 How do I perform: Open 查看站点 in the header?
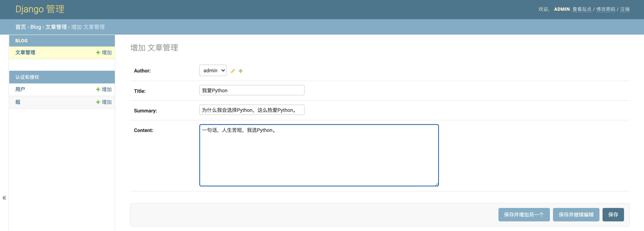point(582,9)
